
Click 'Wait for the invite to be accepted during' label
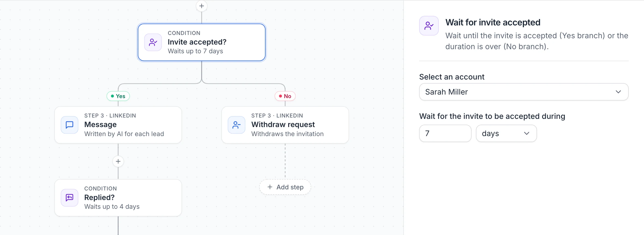pyautogui.click(x=492, y=116)
